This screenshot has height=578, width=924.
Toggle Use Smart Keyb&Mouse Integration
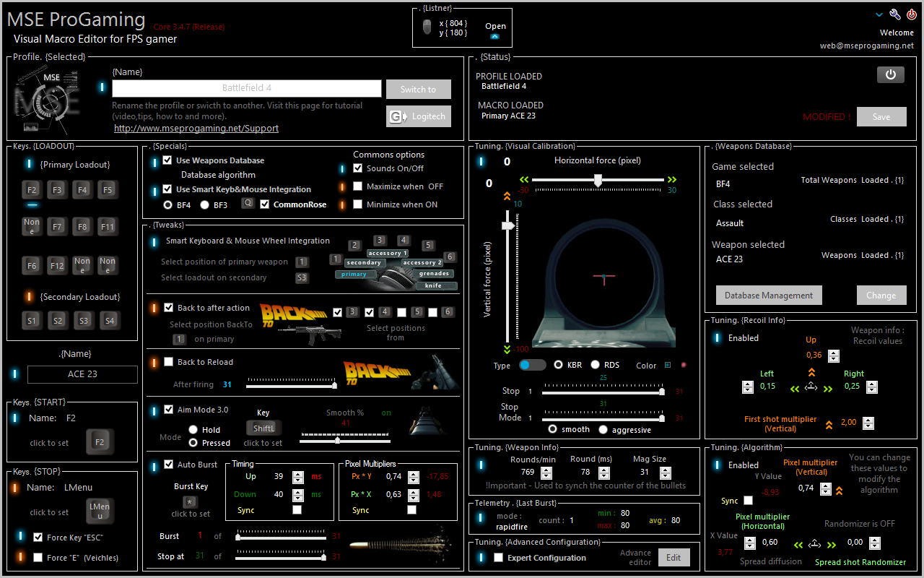coord(169,189)
